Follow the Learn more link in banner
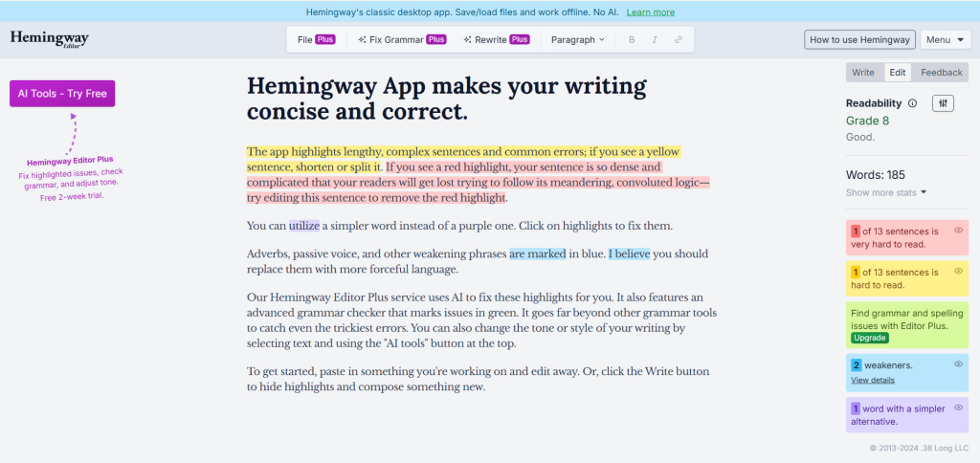Image resolution: width=980 pixels, height=463 pixels. pos(651,11)
